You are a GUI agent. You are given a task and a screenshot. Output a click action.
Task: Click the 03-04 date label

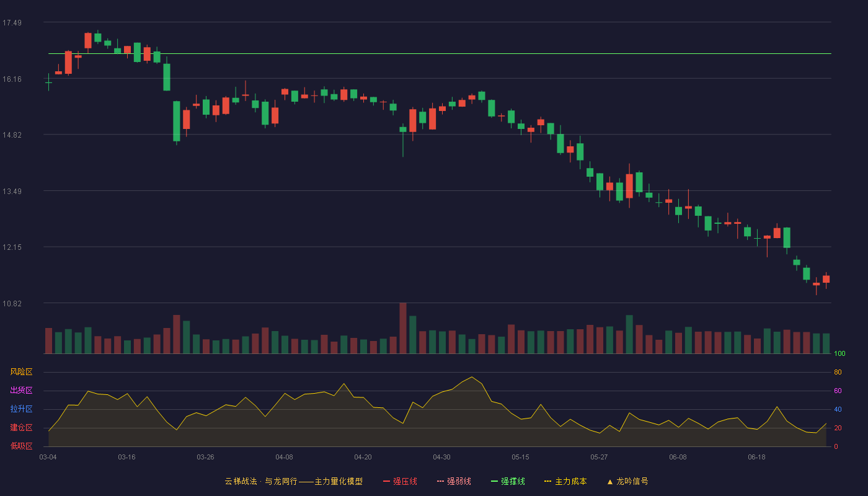coord(48,457)
